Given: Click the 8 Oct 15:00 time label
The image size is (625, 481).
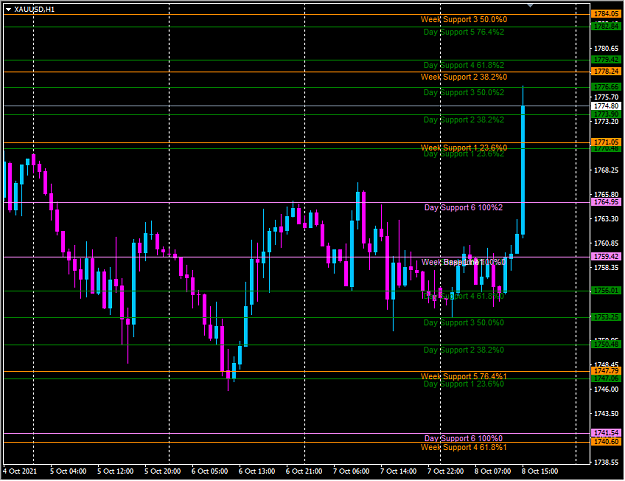Looking at the screenshot, I should coord(540,471).
